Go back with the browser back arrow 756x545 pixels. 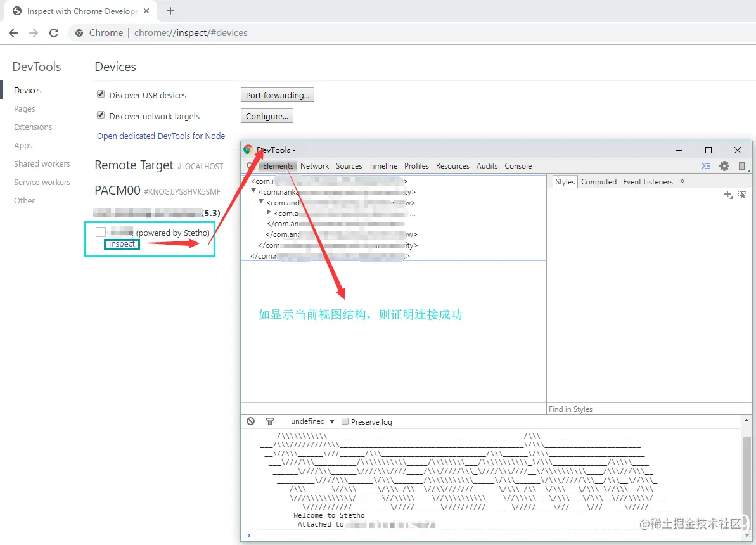(13, 33)
